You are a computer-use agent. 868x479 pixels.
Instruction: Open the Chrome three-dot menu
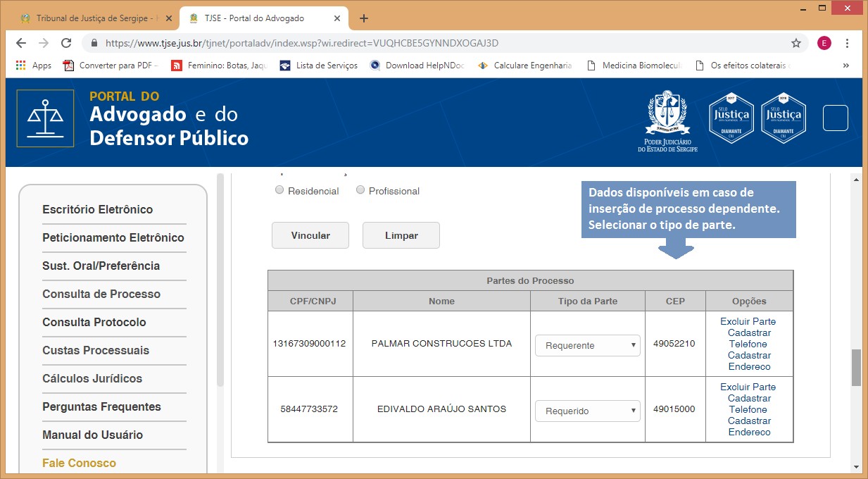click(x=847, y=43)
